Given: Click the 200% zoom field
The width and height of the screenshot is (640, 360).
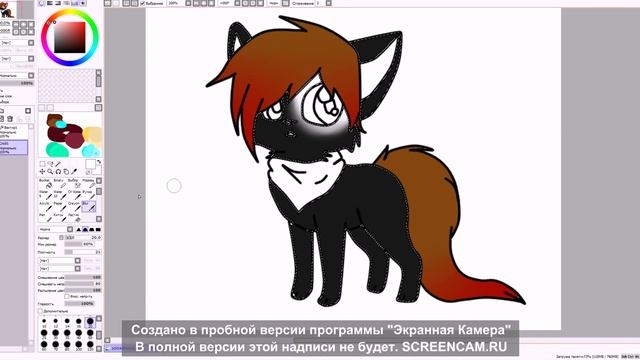Looking at the screenshot, I should coord(176,3).
